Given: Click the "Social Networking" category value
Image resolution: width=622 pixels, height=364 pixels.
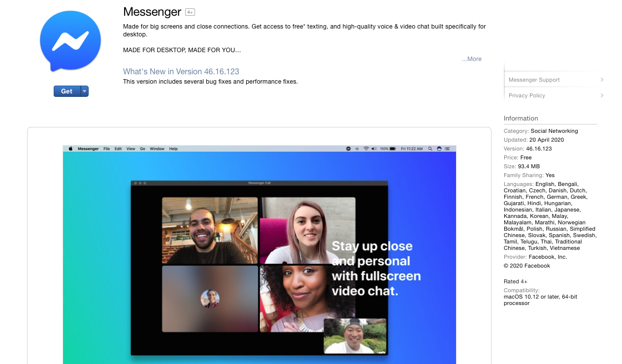Looking at the screenshot, I should [554, 131].
